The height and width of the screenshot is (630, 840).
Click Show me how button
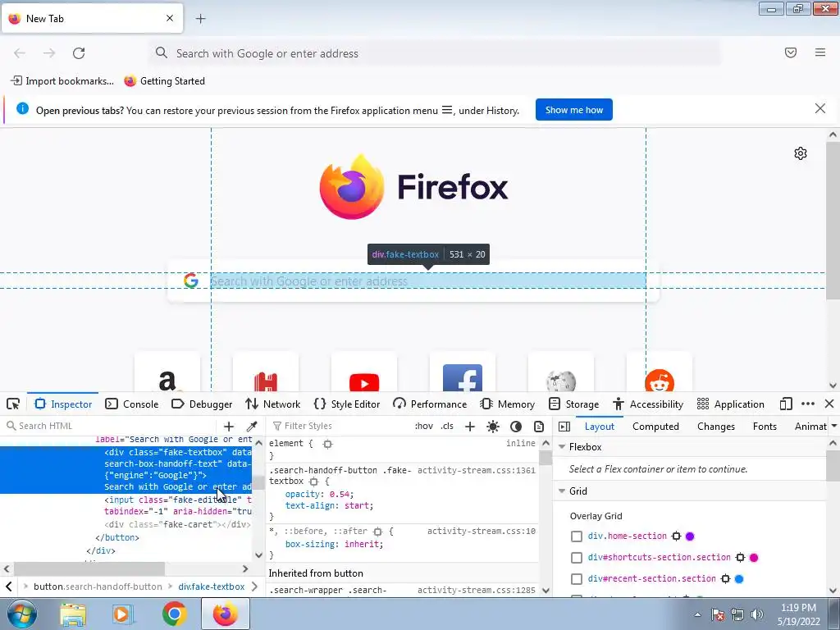[573, 110]
